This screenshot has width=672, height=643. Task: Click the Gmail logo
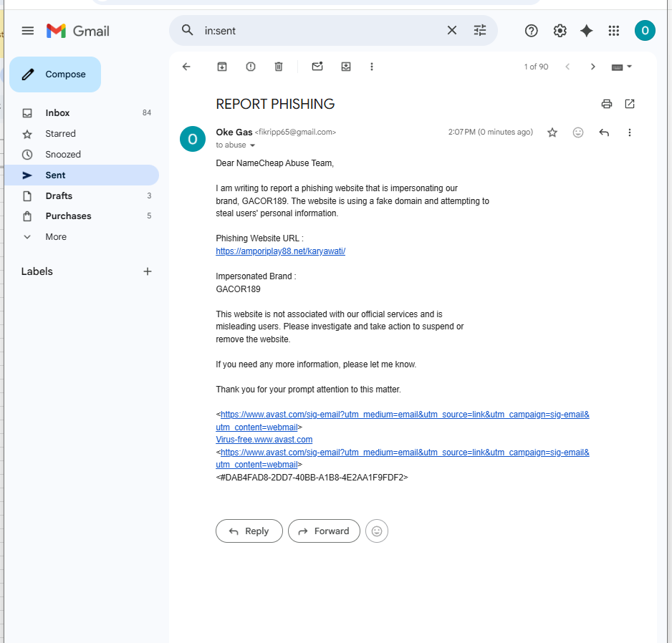coord(78,31)
